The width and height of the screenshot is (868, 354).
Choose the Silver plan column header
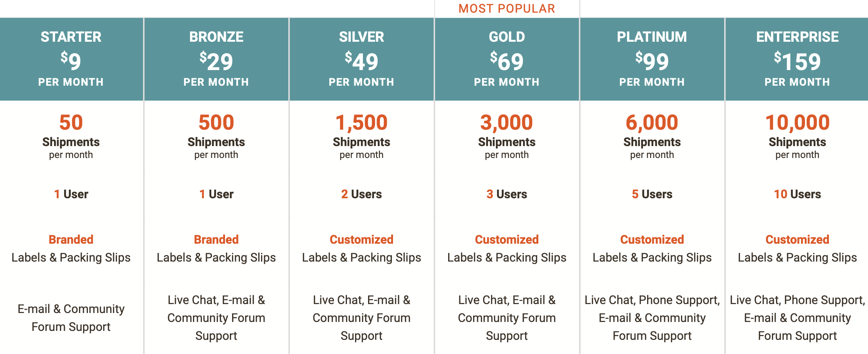point(361,59)
